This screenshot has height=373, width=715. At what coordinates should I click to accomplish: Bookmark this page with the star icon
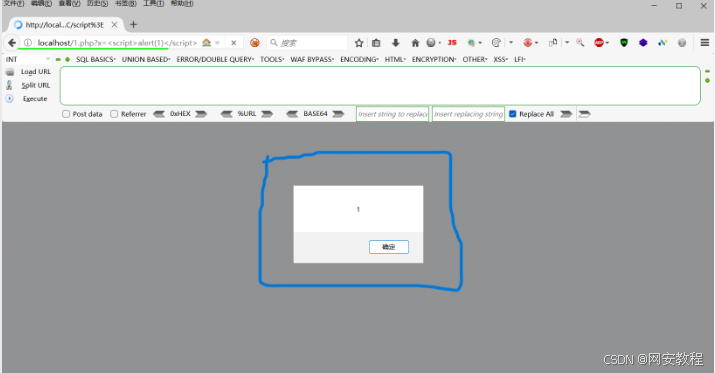point(359,43)
